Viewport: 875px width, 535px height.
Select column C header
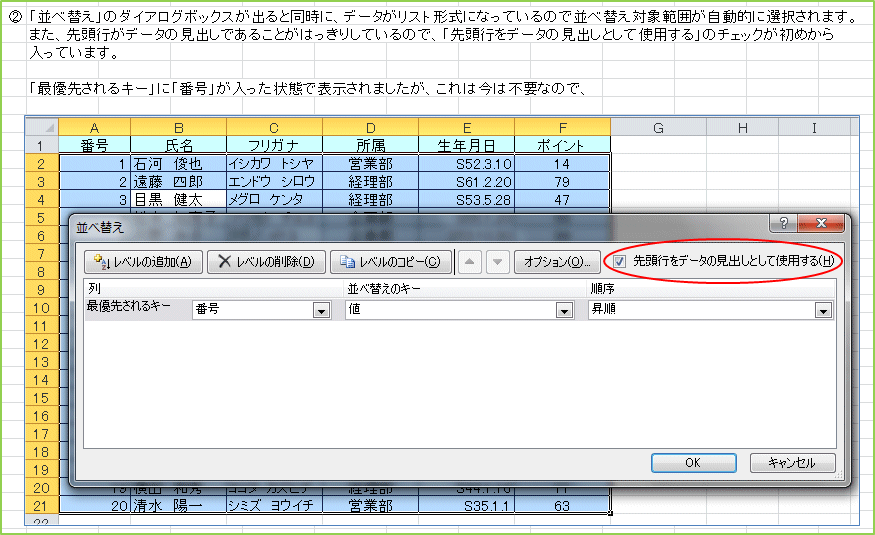[274, 127]
